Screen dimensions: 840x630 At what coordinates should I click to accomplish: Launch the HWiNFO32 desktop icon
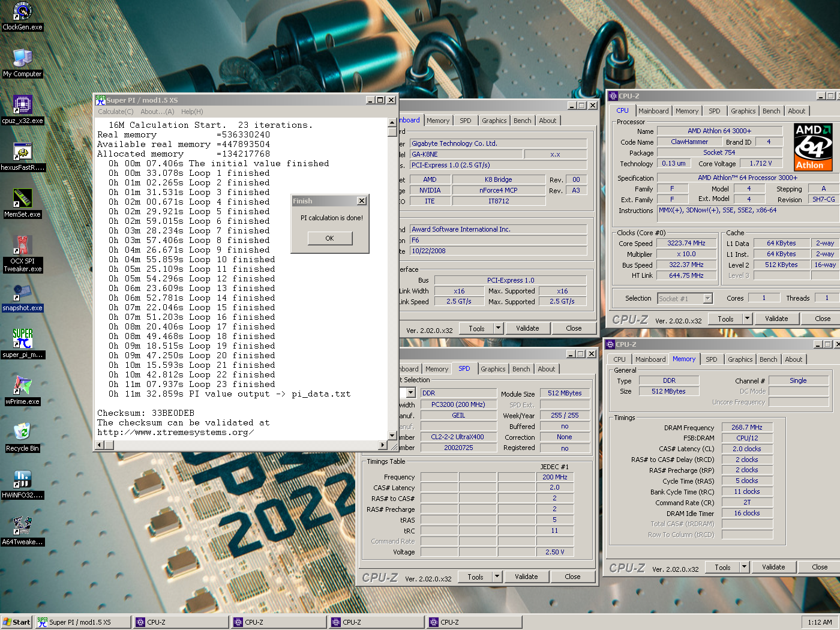(x=22, y=484)
